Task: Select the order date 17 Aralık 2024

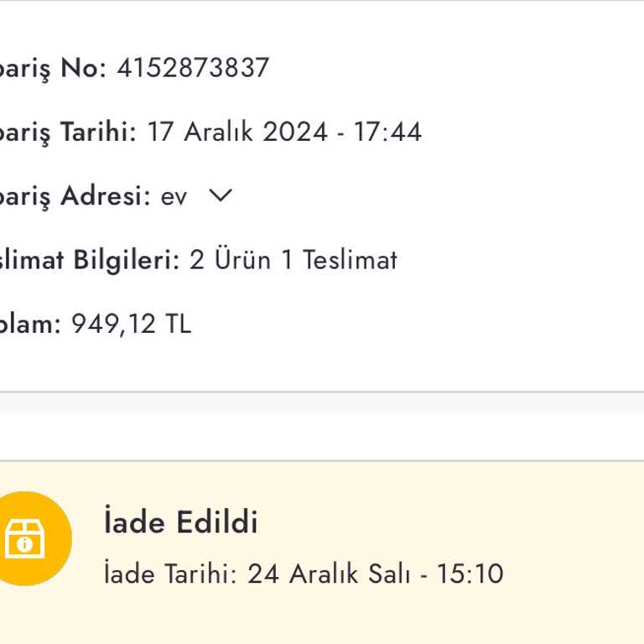Action: (237, 132)
